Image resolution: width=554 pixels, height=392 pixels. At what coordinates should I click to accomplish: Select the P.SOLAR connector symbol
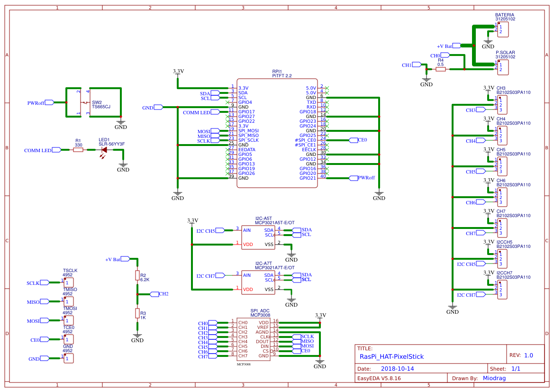pos(502,66)
